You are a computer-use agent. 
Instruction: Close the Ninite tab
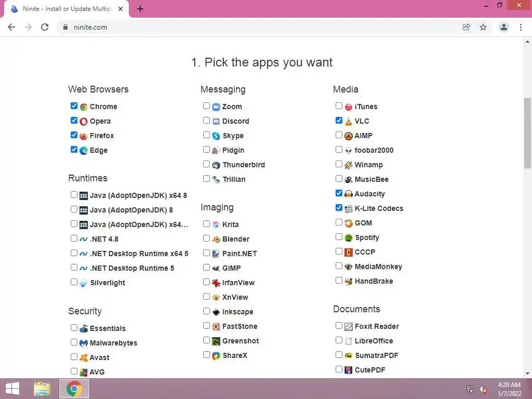121,9
